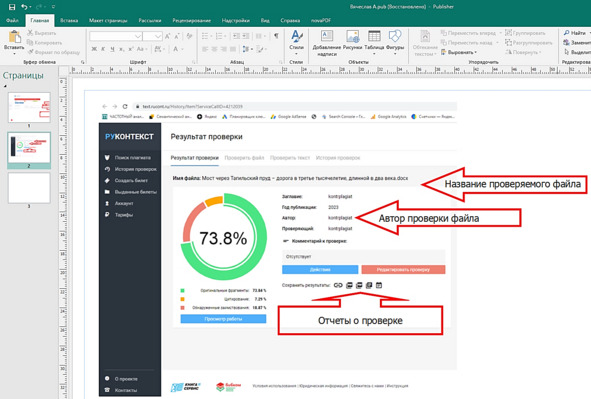
Task: Open Customize Quick Access Toolbar dropdown
Action: [53, 7]
